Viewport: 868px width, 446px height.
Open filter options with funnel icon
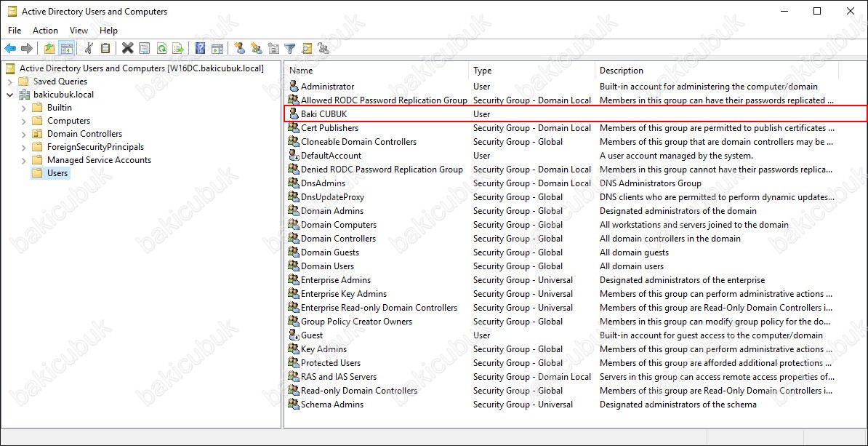[290, 49]
